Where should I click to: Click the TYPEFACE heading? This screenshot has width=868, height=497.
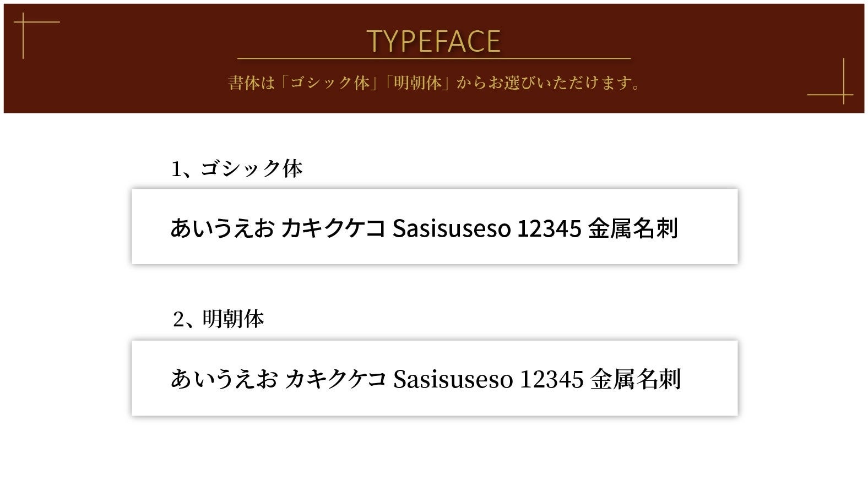(433, 41)
